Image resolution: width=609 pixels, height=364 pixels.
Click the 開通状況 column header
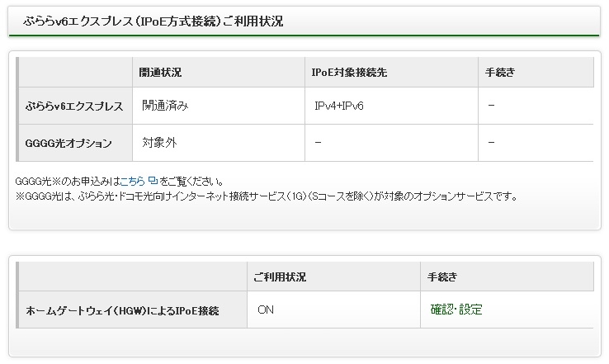(x=161, y=73)
